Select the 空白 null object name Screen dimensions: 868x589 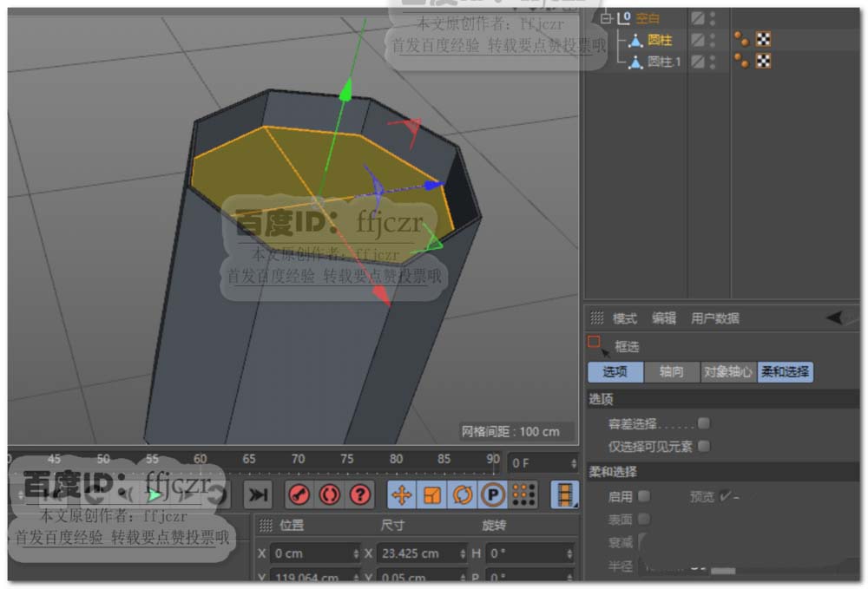tap(648, 18)
